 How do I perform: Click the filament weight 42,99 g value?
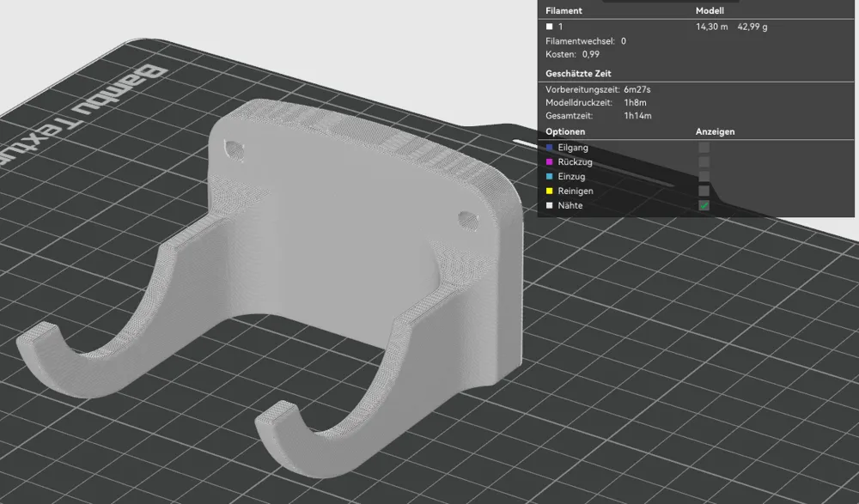tap(752, 27)
